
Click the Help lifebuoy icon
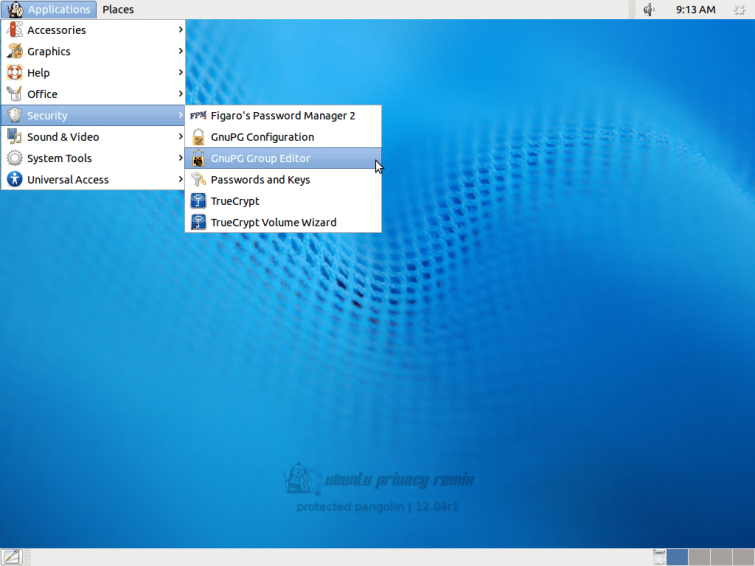(14, 72)
